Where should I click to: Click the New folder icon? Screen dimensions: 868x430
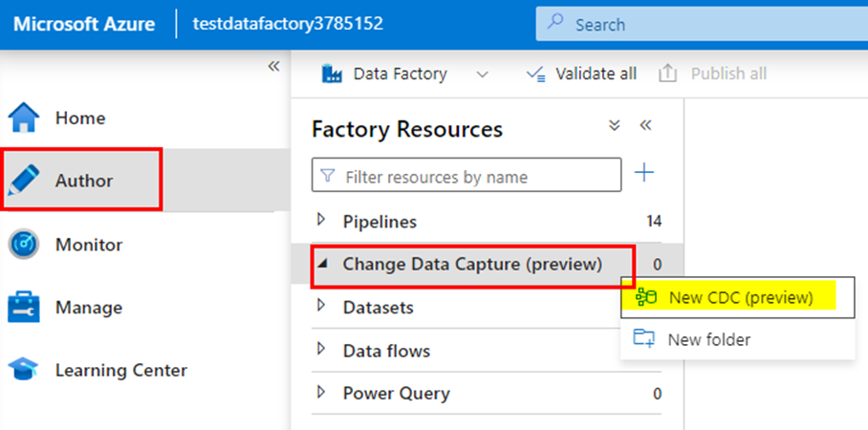[x=644, y=338]
